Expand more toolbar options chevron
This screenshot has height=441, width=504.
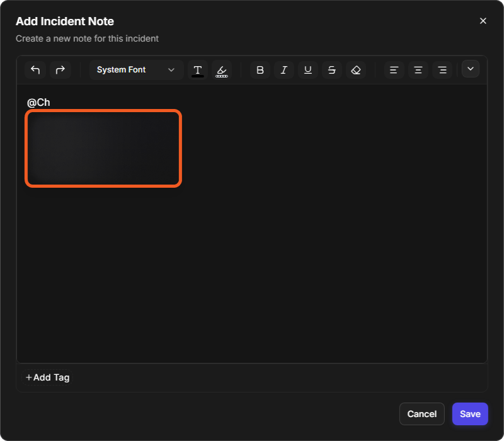471,69
